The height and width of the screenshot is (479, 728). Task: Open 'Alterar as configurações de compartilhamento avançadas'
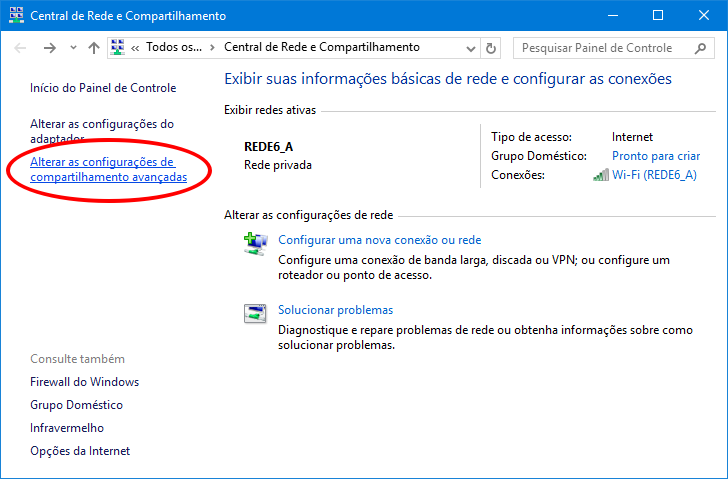coord(108,169)
